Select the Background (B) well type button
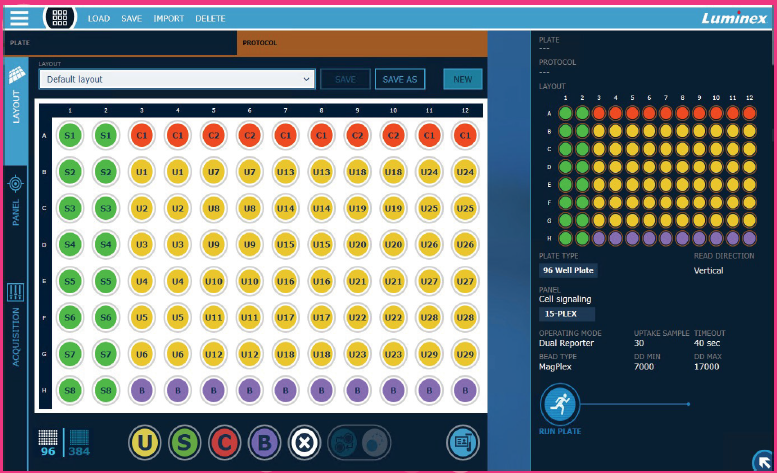 coord(265,442)
